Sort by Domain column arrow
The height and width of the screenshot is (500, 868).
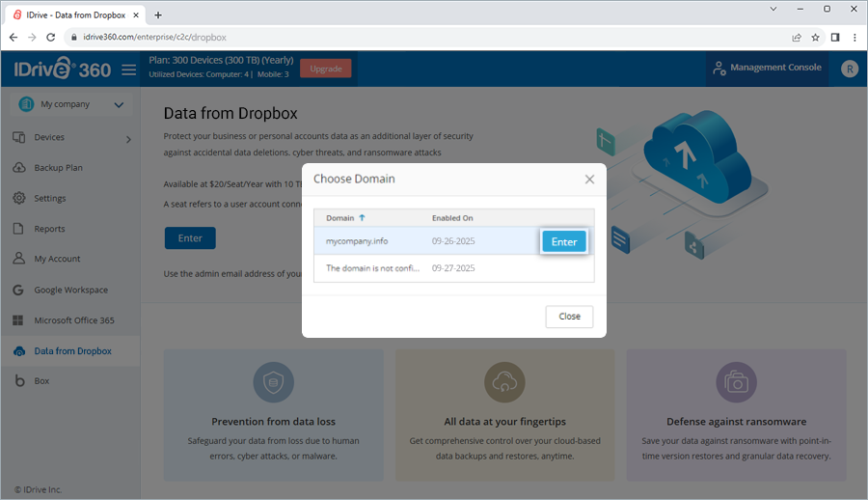362,218
